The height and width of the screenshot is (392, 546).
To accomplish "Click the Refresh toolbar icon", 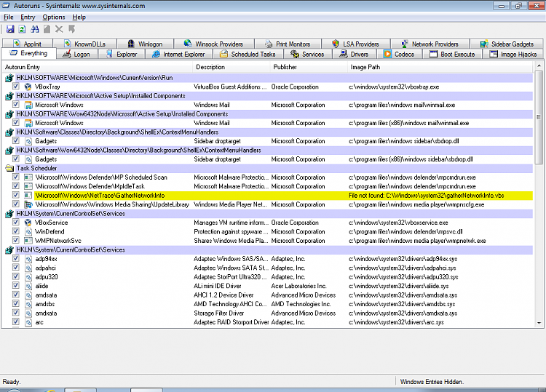I will pyautogui.click(x=23, y=29).
